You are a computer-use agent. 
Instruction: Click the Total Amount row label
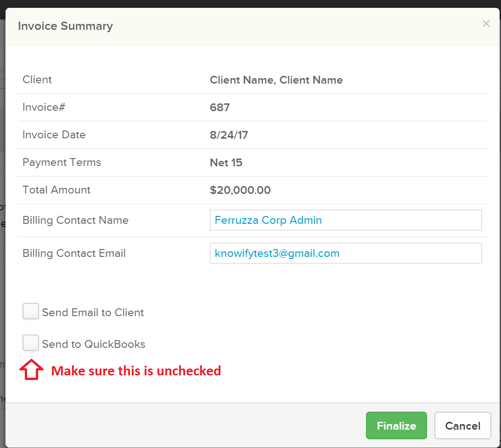[56, 190]
